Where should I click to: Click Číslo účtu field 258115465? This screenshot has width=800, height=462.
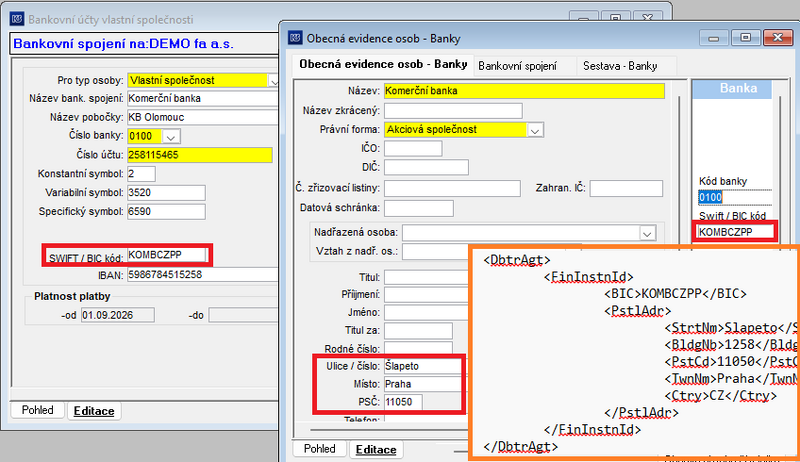199,155
